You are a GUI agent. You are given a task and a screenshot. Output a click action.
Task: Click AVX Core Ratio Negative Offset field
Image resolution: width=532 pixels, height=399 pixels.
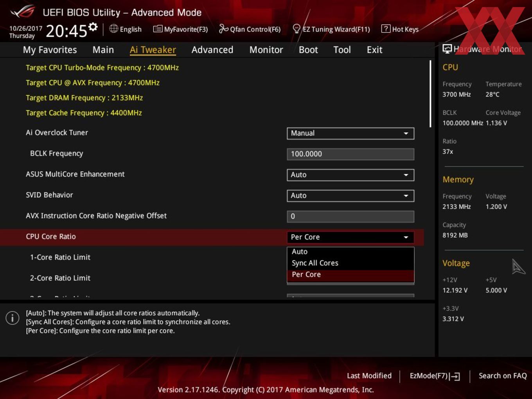[350, 216]
